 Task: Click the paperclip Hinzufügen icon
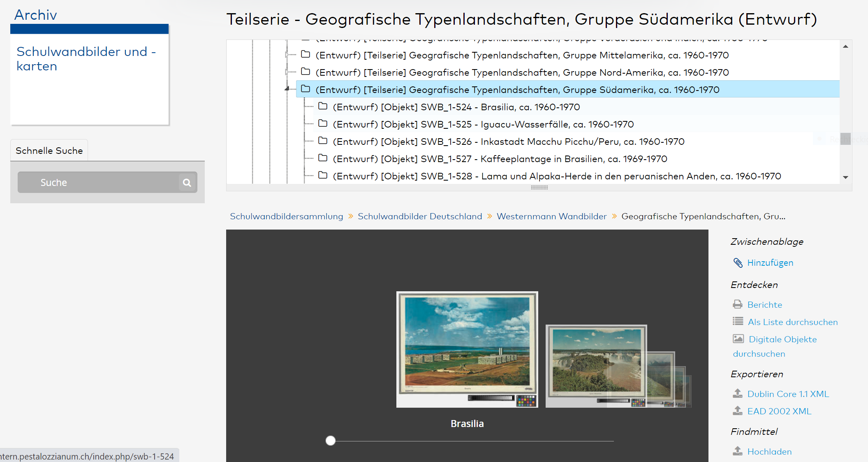tap(738, 263)
